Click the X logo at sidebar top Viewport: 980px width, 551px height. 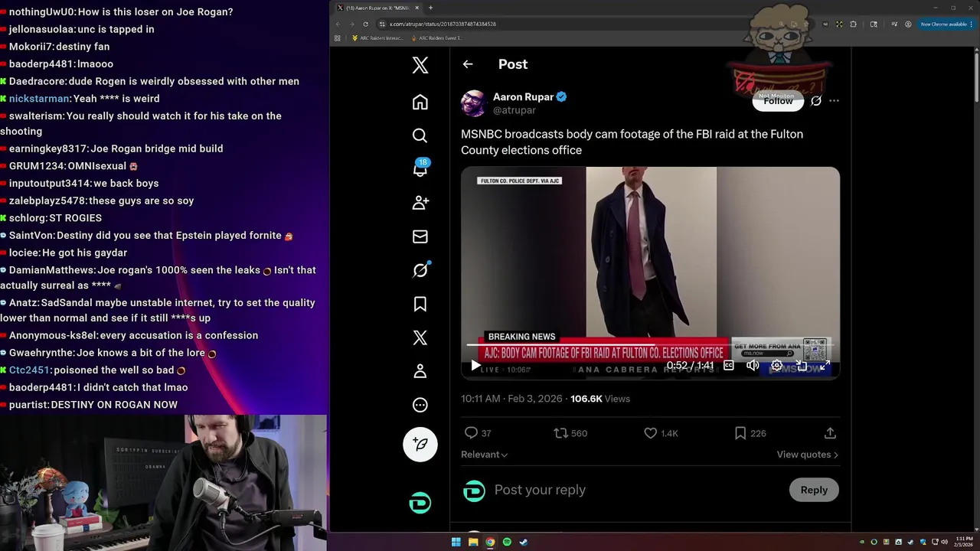[420, 64]
